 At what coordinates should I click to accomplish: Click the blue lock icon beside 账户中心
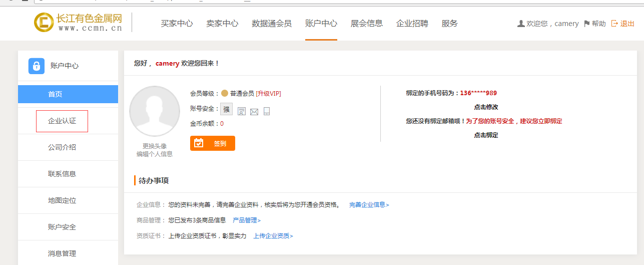tap(37, 66)
